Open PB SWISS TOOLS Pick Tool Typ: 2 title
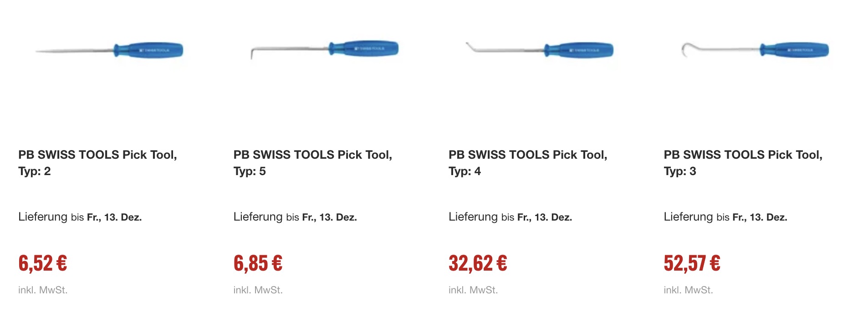Viewport: 868px width, 312px height. [x=97, y=163]
